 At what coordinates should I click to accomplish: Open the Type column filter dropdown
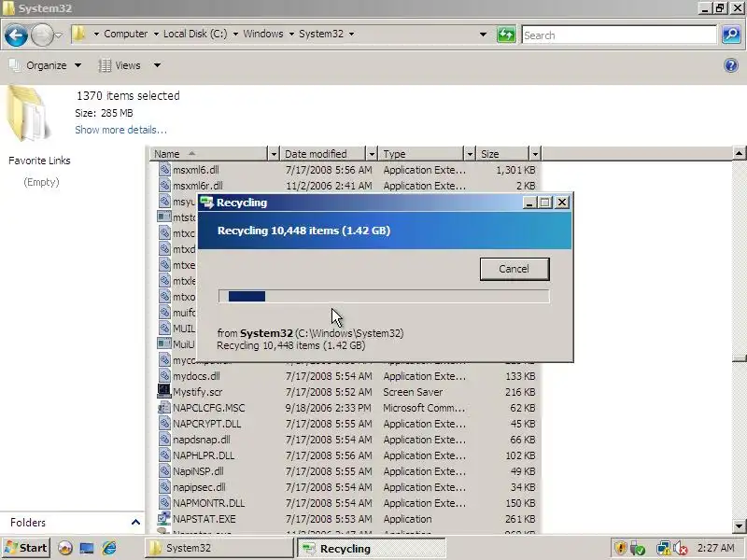point(470,154)
